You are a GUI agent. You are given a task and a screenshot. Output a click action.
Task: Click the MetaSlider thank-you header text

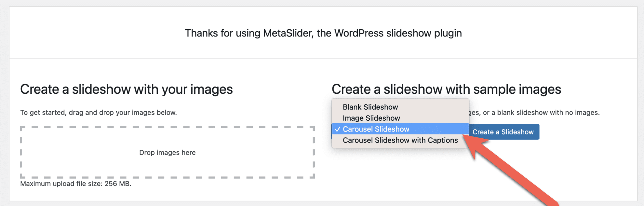[x=323, y=33]
